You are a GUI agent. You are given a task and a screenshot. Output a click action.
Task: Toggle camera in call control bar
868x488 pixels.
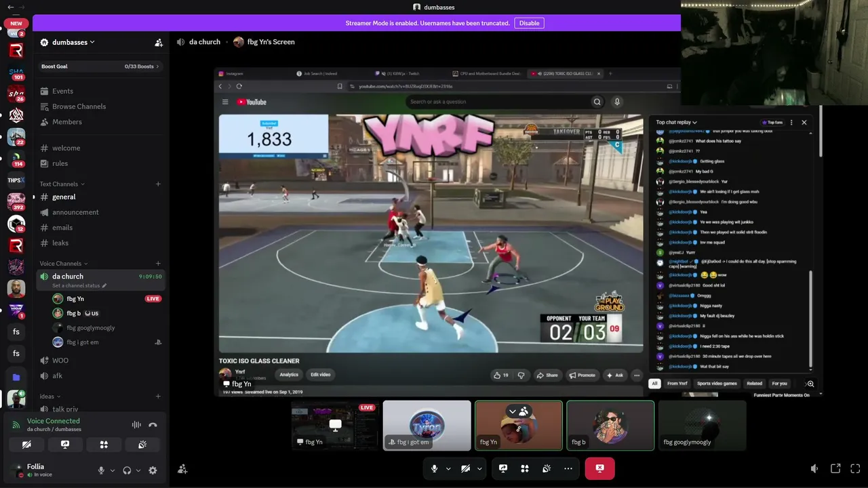(x=465, y=468)
